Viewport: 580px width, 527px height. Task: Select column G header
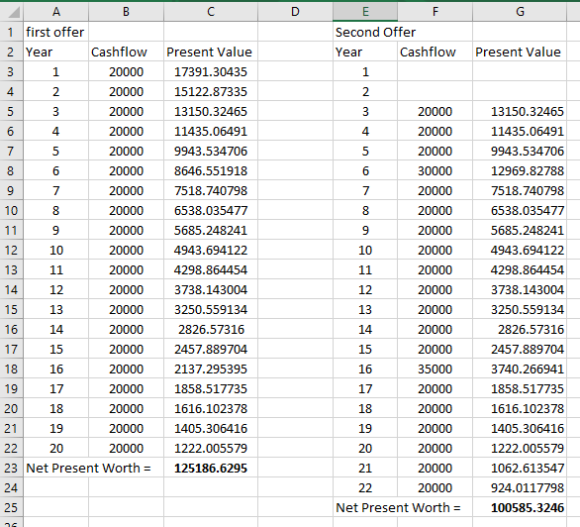pyautogui.click(x=519, y=12)
